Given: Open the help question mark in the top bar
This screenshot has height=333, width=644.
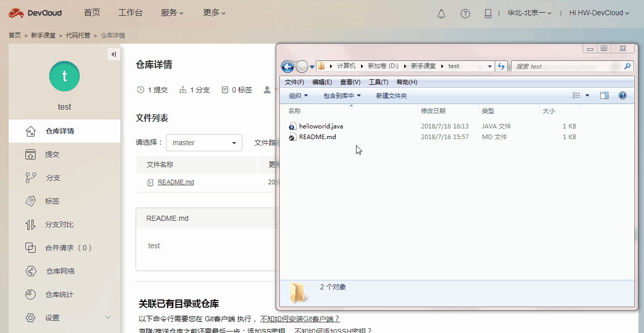Looking at the screenshot, I should (465, 13).
